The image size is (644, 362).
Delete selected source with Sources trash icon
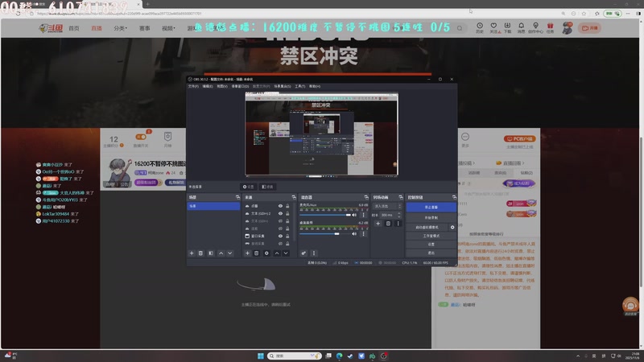pyautogui.click(x=257, y=253)
